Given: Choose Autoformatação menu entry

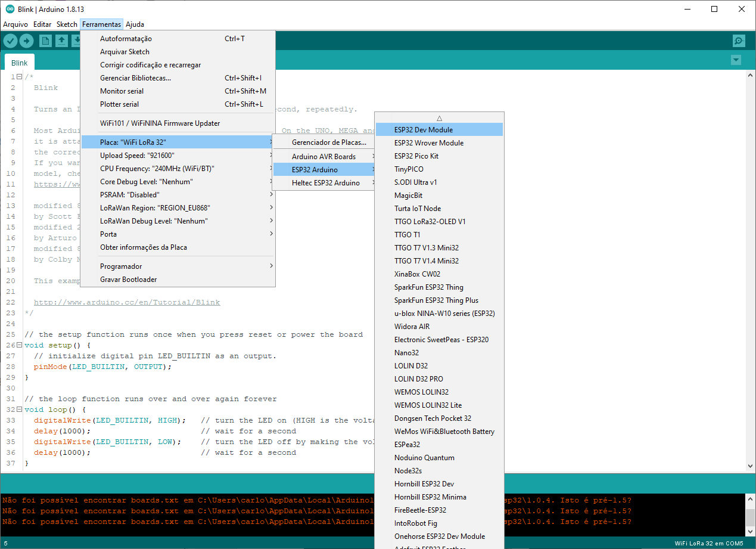Looking at the screenshot, I should point(178,39).
